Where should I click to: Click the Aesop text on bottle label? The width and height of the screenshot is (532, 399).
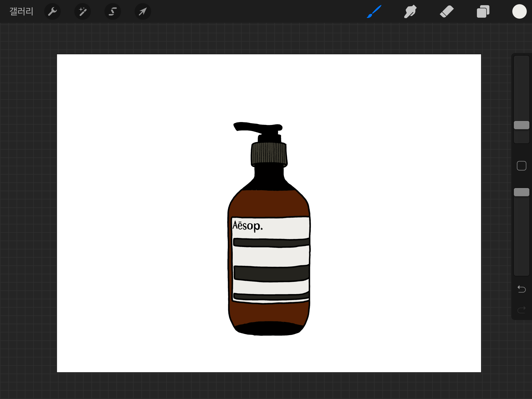[247, 225]
